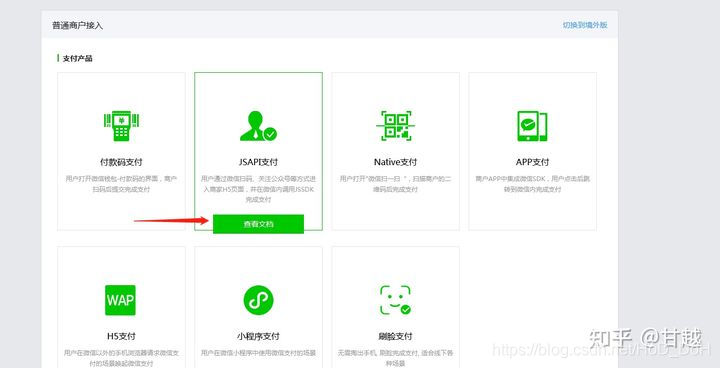This screenshot has height=368, width=720.
Task: Click the APP支付 phone icon
Action: (x=532, y=126)
